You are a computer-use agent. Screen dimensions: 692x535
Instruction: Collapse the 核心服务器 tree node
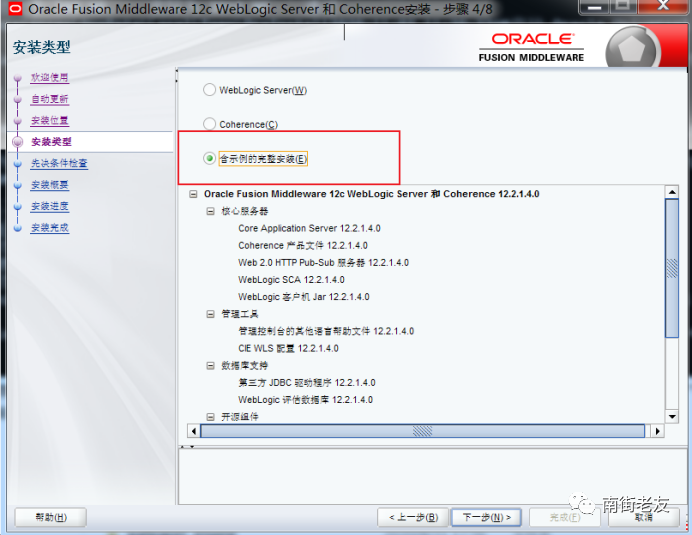(211, 211)
